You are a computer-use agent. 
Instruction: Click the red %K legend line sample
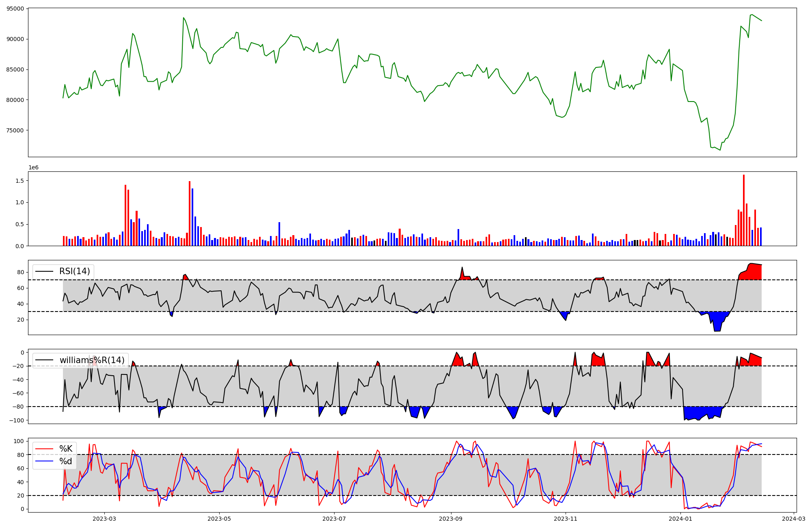pos(44,449)
